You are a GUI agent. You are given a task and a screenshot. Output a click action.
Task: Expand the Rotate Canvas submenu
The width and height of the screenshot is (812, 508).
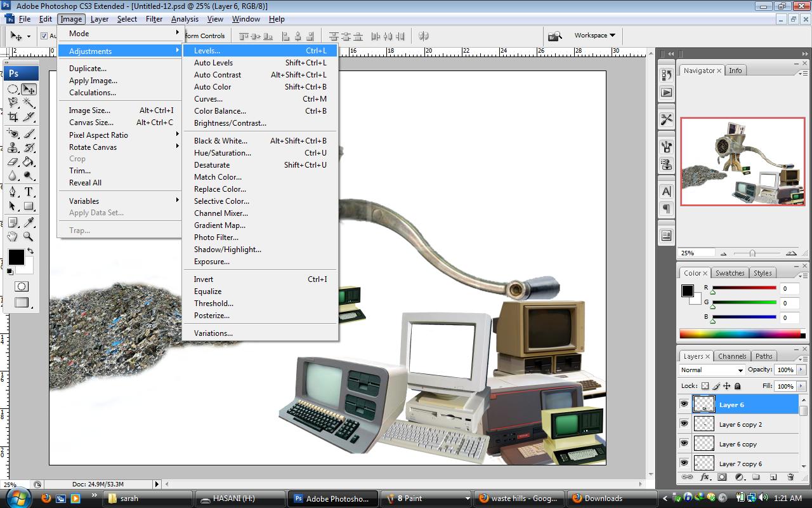(121, 147)
